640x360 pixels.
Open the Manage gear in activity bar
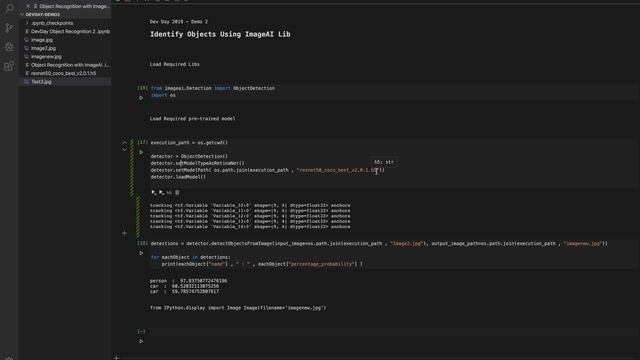click(x=9, y=358)
